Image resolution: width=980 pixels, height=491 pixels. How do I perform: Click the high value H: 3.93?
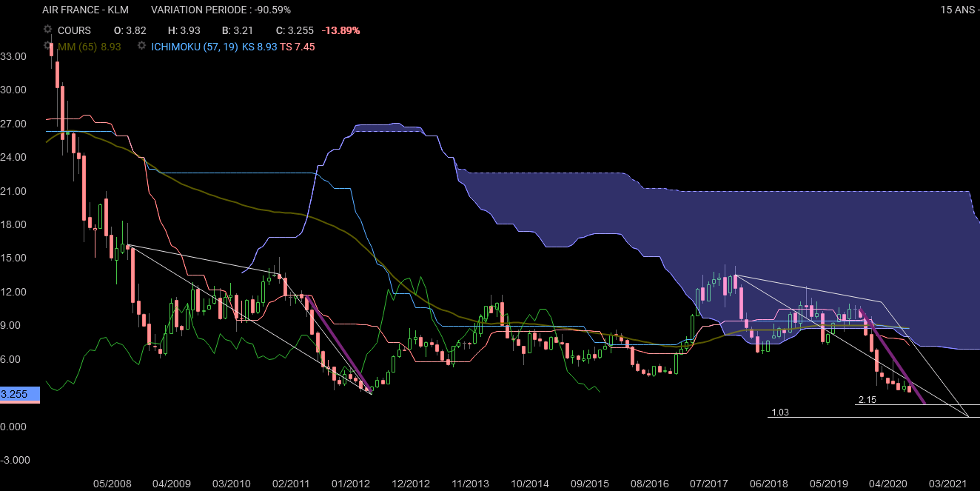pos(184,30)
